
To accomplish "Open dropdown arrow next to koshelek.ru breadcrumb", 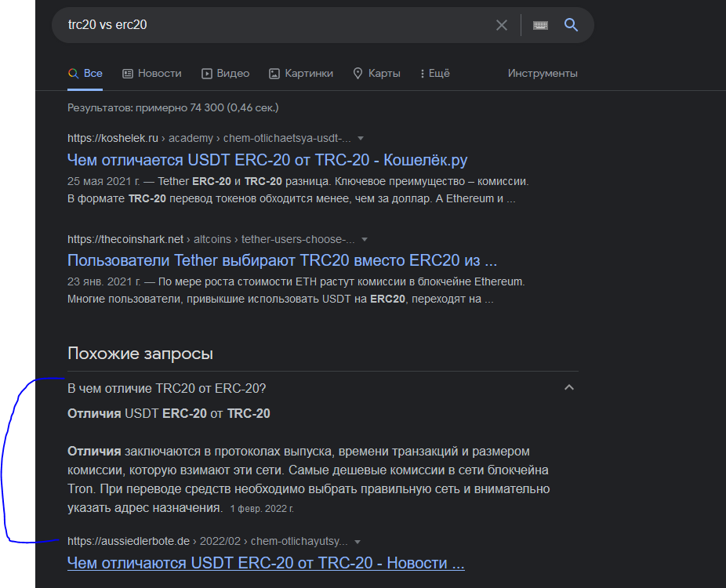I will 360,137.
